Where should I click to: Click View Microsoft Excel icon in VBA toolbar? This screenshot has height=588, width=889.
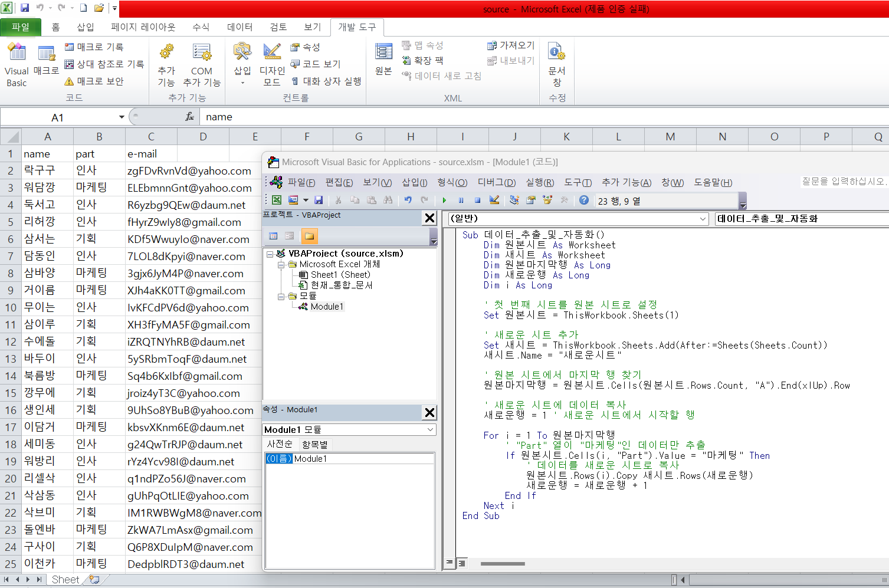pos(276,200)
